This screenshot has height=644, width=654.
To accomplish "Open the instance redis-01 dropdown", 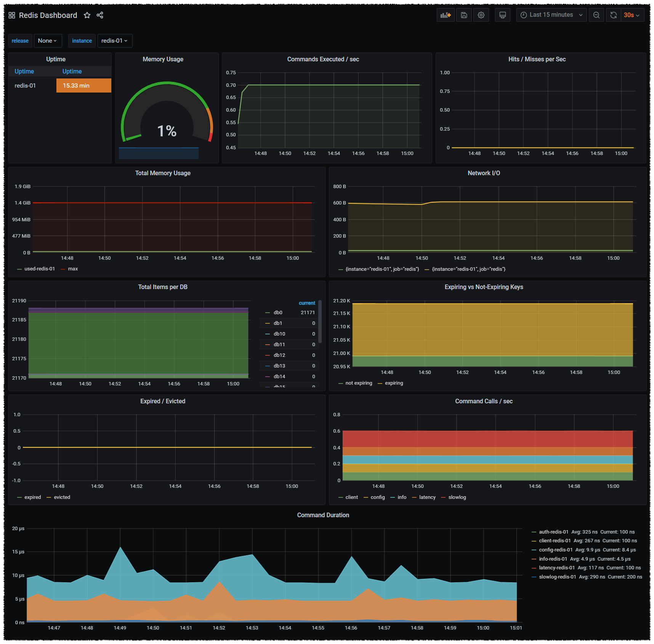I will 115,41.
